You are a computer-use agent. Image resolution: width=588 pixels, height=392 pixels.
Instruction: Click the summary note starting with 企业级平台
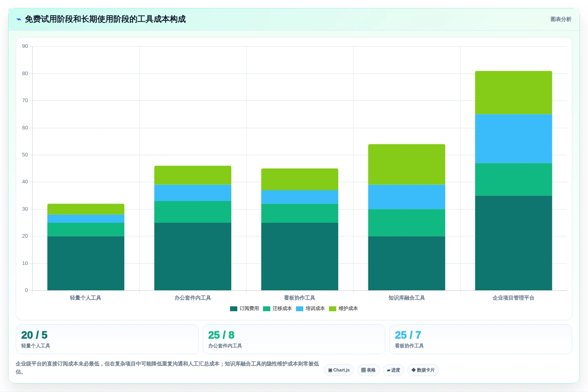click(x=167, y=368)
